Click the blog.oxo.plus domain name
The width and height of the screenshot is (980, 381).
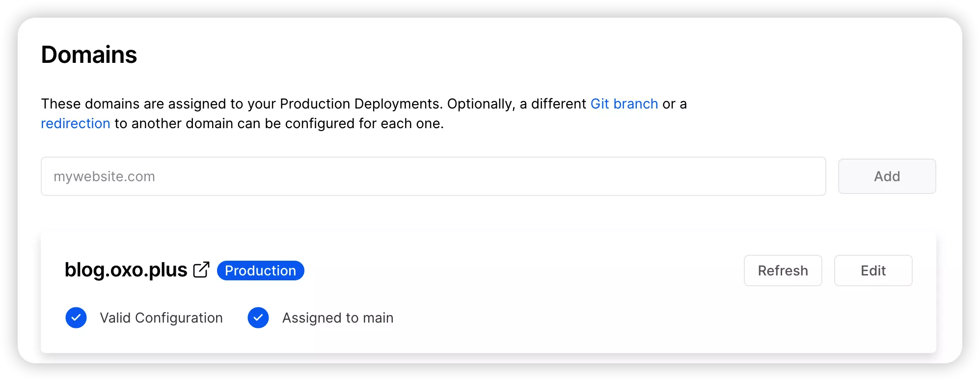point(126,270)
